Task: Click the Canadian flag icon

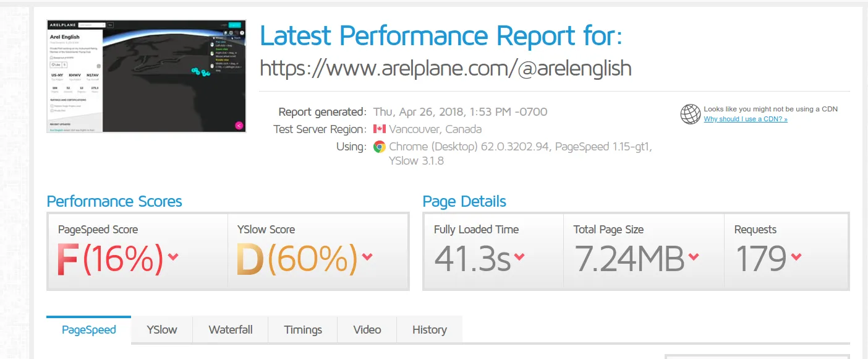Action: pyautogui.click(x=379, y=129)
